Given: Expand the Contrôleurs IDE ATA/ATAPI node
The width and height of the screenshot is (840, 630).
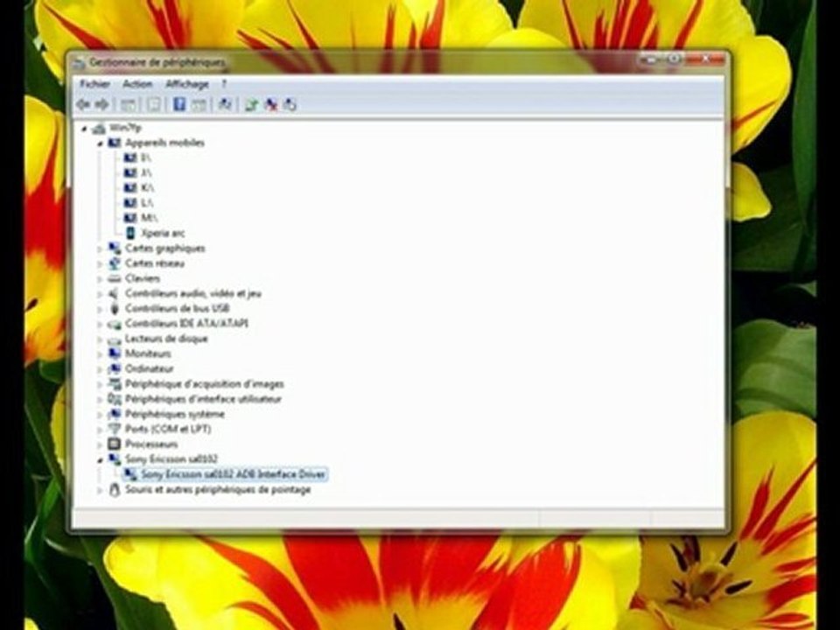Looking at the screenshot, I should [100, 324].
